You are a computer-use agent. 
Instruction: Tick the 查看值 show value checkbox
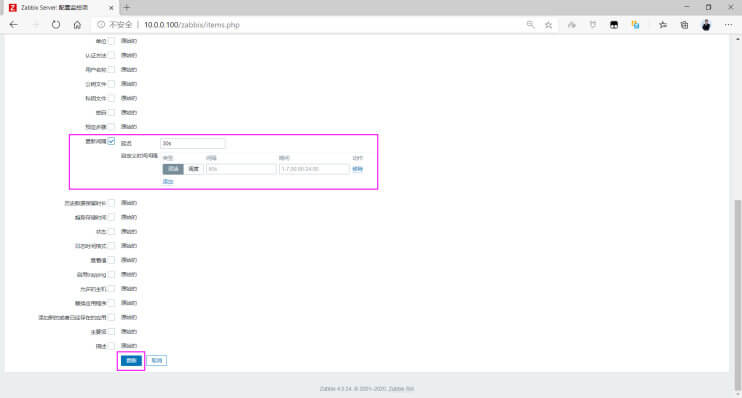tap(111, 260)
